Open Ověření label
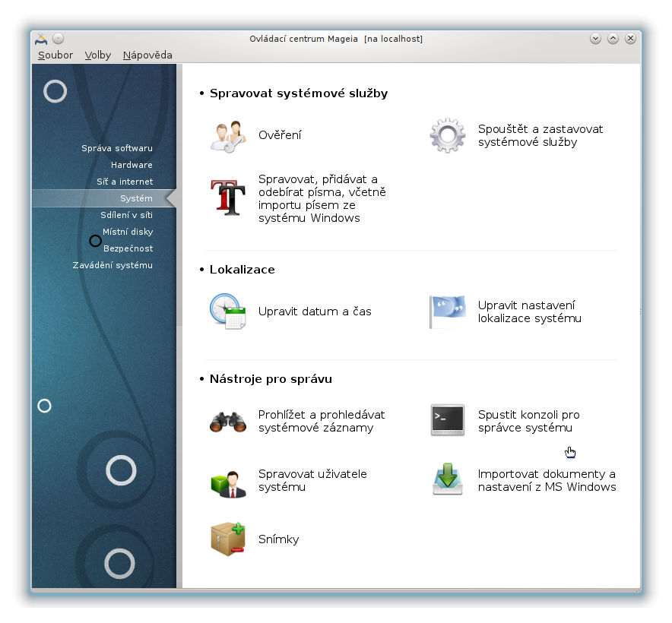 [x=280, y=135]
